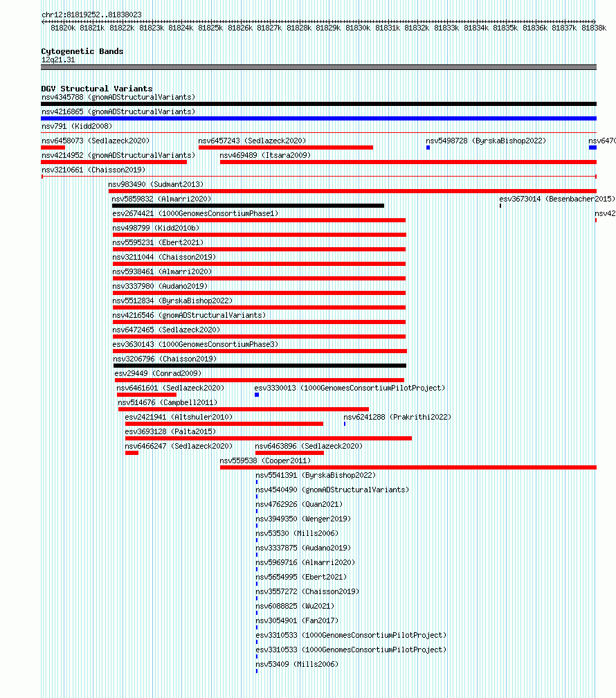
Task: Click the black bar under nsv3206796
Action: [260, 366]
